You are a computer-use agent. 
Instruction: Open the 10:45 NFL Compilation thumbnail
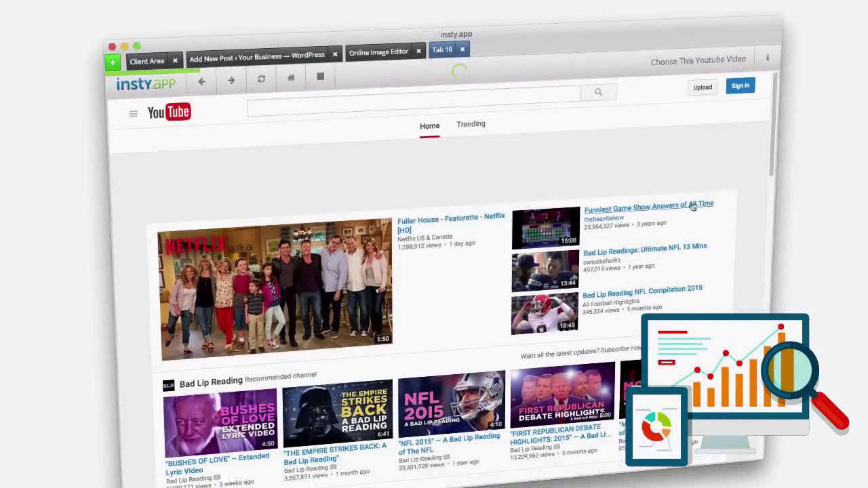545,313
